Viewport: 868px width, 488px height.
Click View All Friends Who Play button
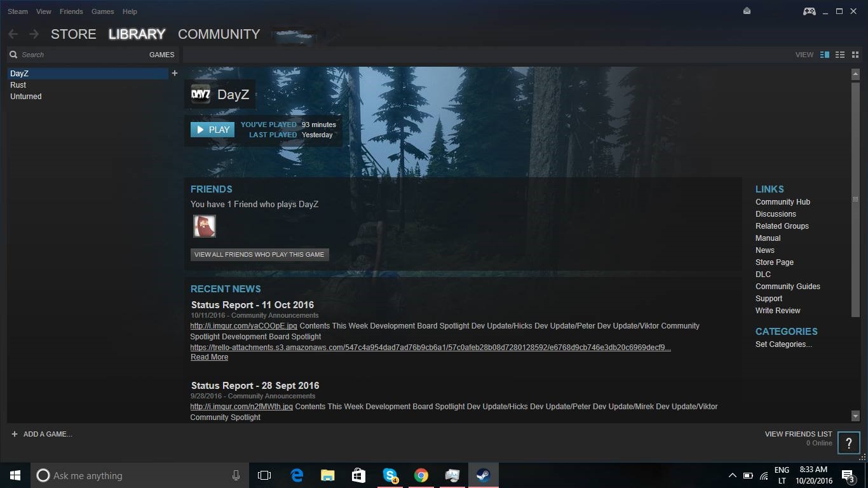[x=259, y=254]
